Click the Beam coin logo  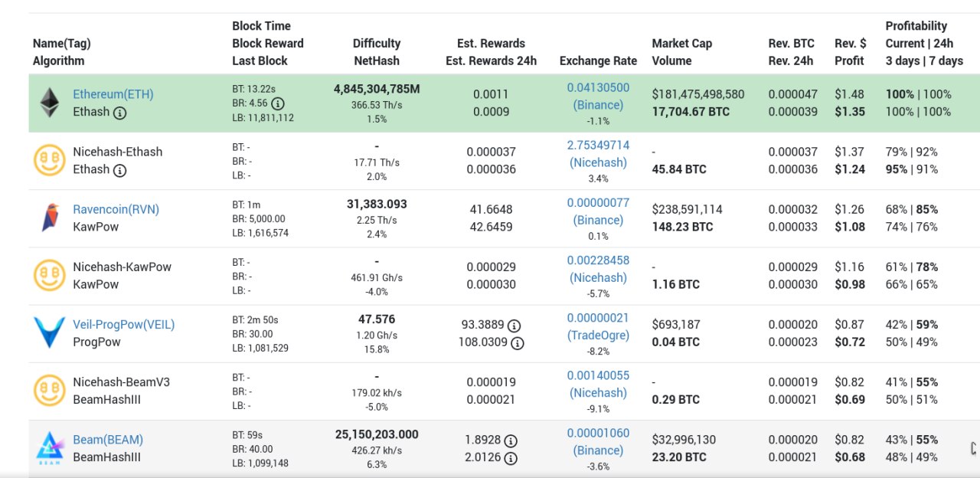(50, 447)
